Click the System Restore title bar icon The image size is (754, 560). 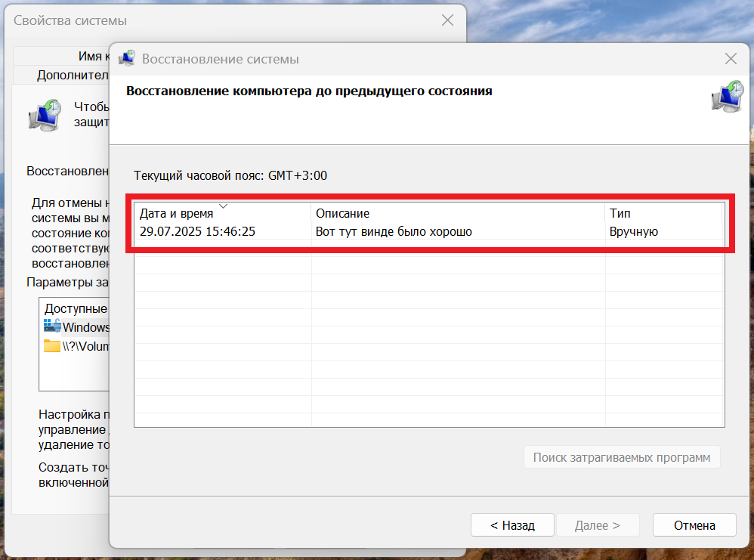point(127,57)
